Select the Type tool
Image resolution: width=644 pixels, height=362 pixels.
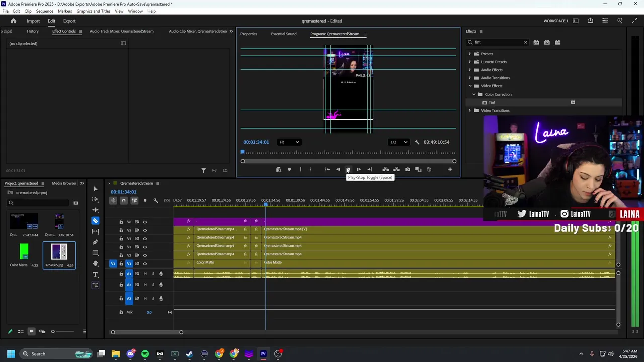pos(95,274)
